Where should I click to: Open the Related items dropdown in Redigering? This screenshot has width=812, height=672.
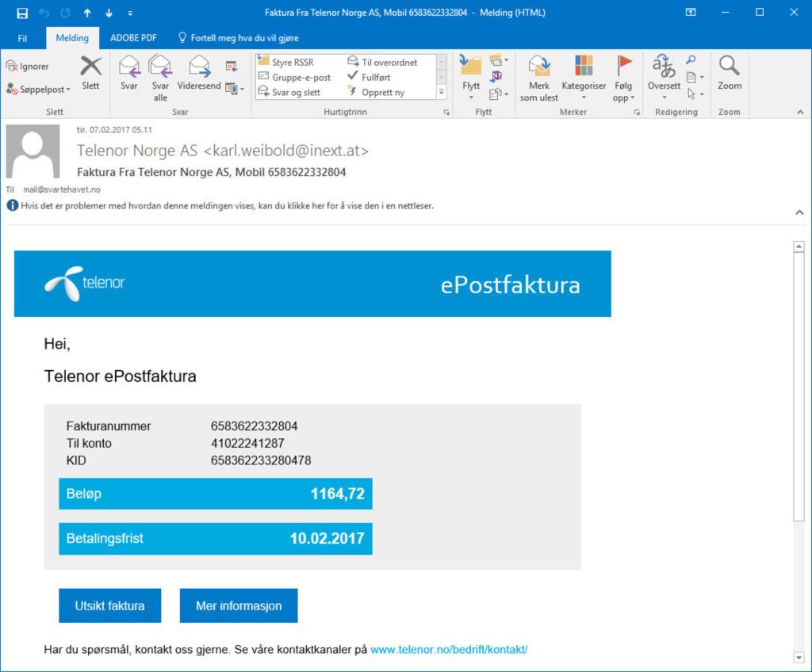click(x=695, y=78)
